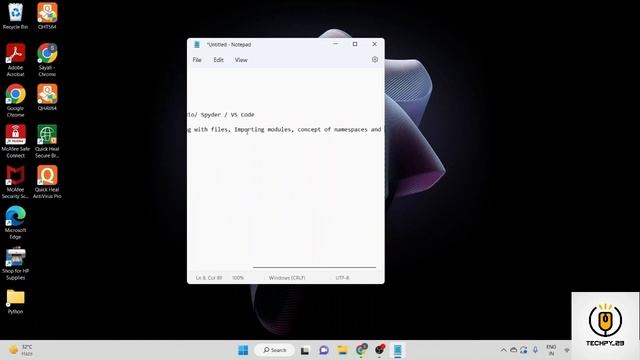Click Notepad icon on the taskbar
The height and width of the screenshot is (360, 640).
[x=398, y=350]
